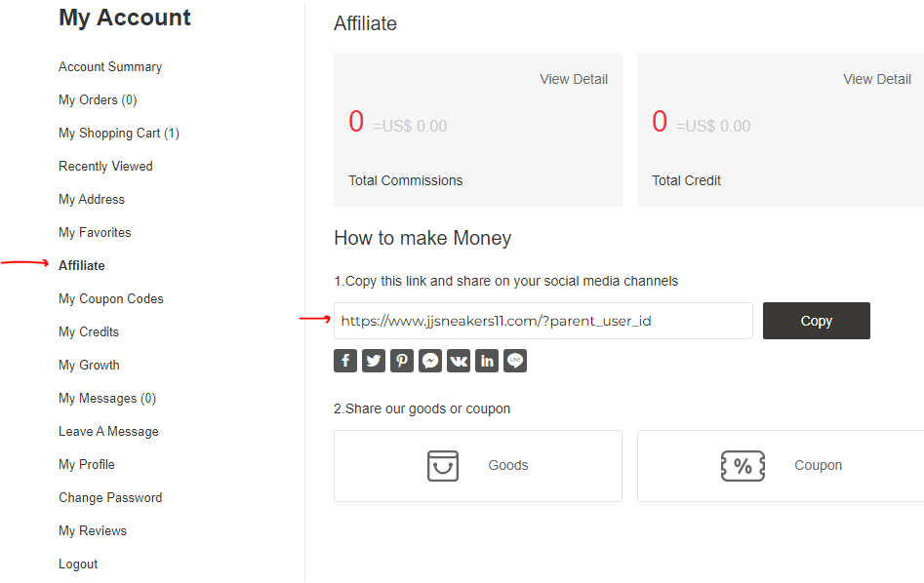
Task: Click the Goods shopping bag icon
Action: click(443, 466)
